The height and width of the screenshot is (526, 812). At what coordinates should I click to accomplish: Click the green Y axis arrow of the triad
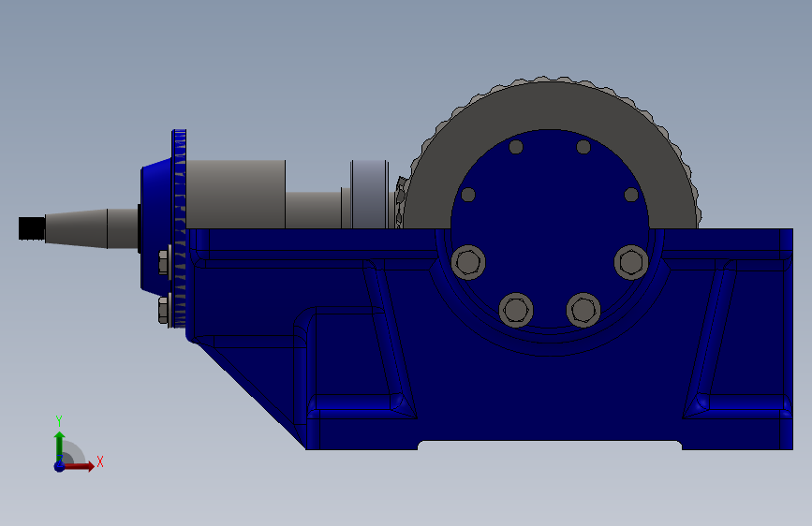[x=60, y=446]
